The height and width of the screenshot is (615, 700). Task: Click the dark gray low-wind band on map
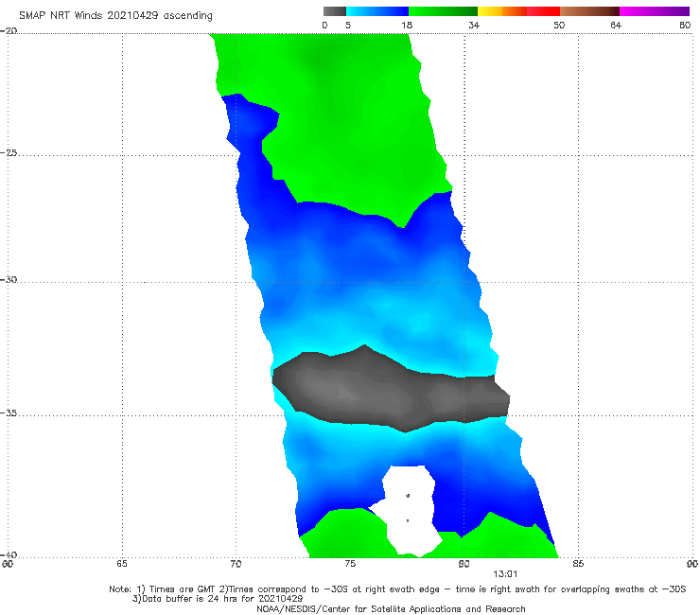(x=391, y=391)
